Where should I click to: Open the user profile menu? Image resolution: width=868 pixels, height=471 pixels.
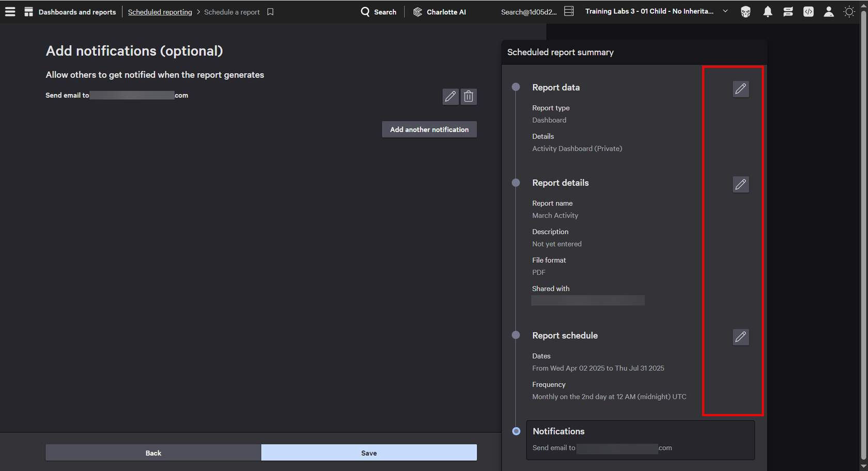(x=828, y=12)
